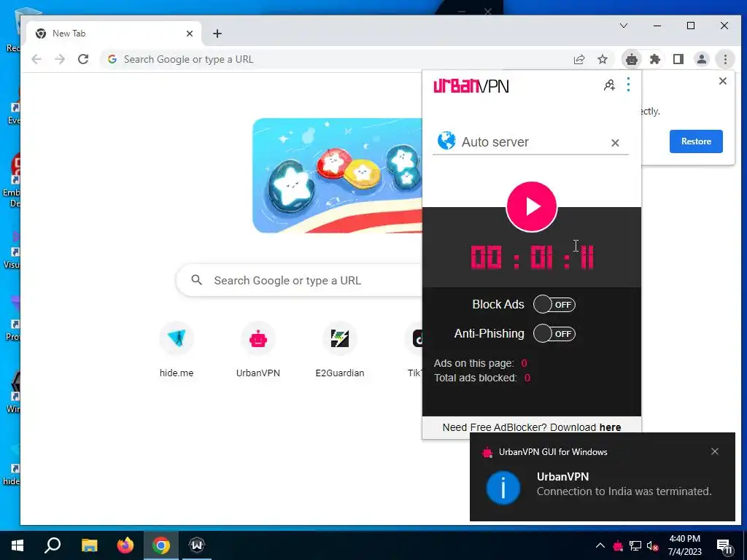Click the Restore button

(x=696, y=141)
